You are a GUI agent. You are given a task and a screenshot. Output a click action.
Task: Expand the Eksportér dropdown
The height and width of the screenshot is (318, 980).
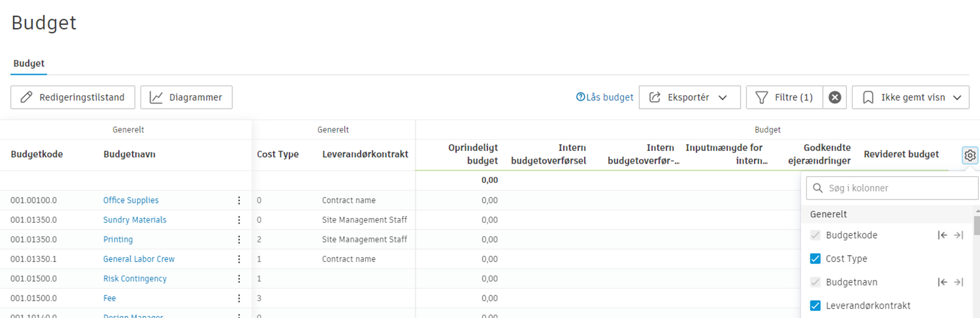pyautogui.click(x=690, y=97)
